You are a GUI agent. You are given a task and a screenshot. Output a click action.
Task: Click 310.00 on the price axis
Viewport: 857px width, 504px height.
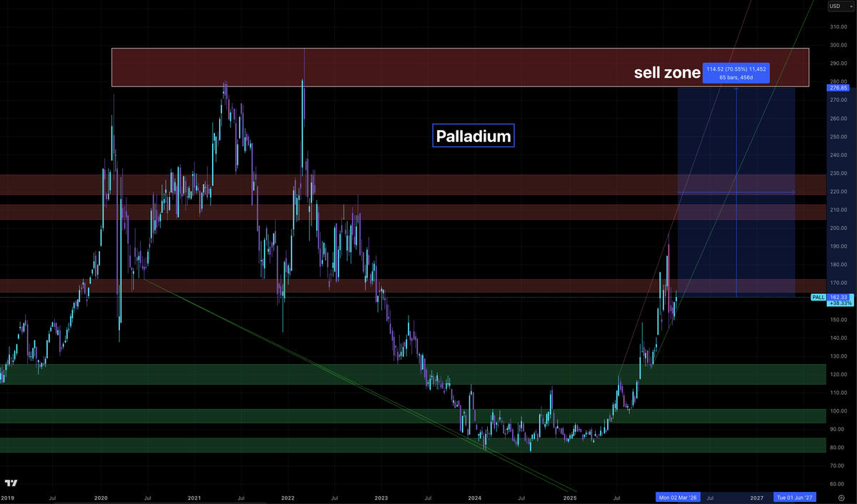tap(838, 27)
